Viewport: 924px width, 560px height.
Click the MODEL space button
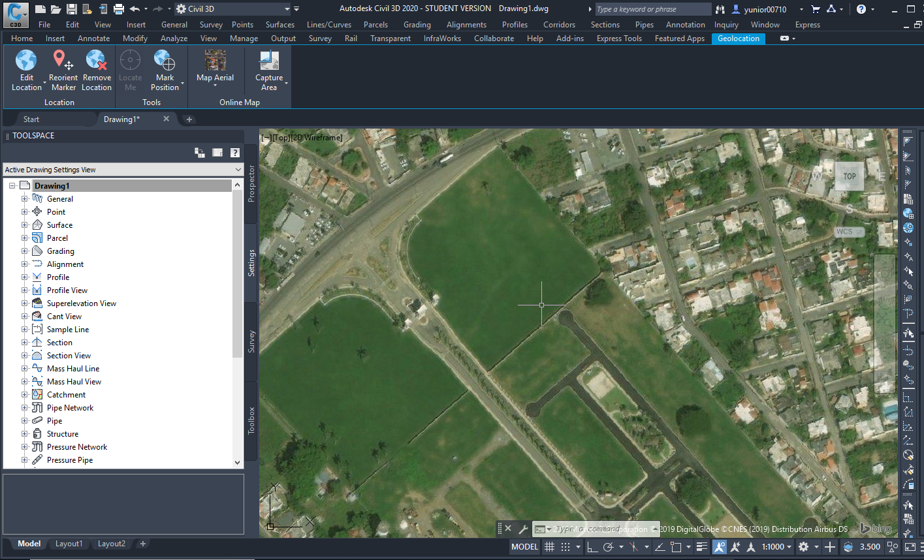pyautogui.click(x=524, y=547)
